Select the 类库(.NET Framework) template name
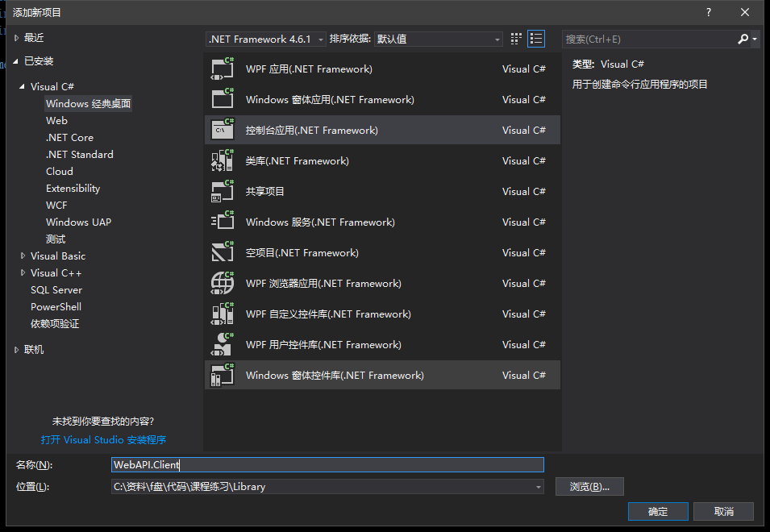Viewport: 770px width, 532px height. pos(298,161)
